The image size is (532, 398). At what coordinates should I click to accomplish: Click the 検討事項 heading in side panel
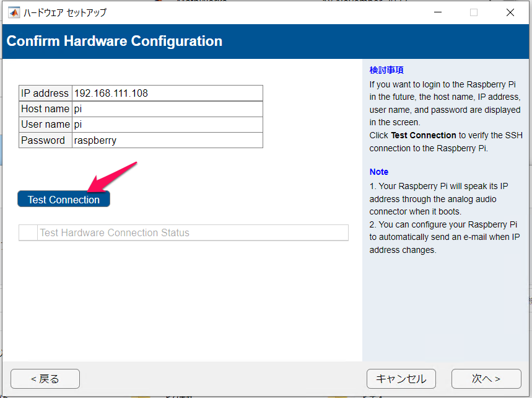(x=386, y=70)
